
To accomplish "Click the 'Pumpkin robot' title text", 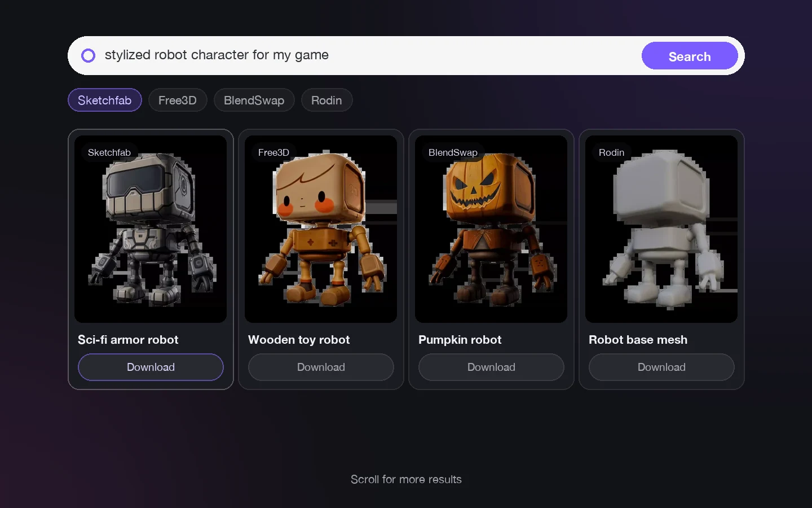I will tap(460, 340).
